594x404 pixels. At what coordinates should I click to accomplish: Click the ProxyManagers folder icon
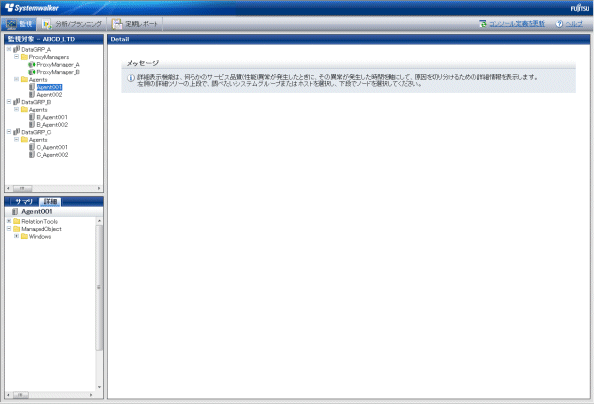click(x=24, y=57)
